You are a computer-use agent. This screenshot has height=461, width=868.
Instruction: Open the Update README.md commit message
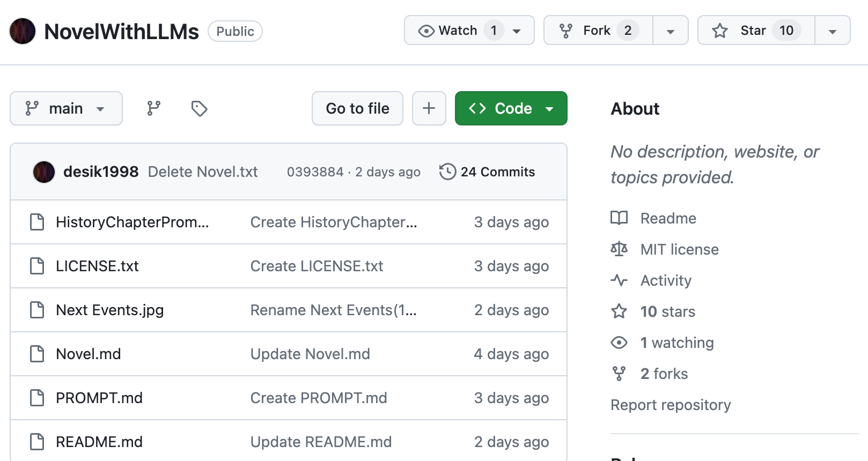pyautogui.click(x=321, y=442)
